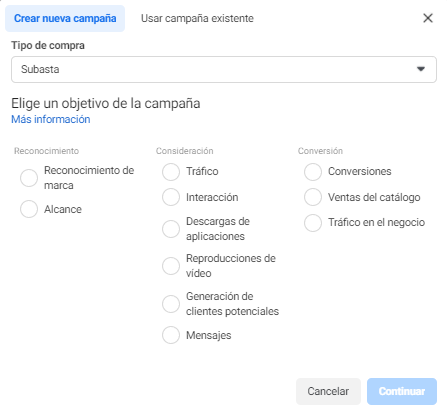Expand the Subasta dropdown arrow

pyautogui.click(x=421, y=69)
